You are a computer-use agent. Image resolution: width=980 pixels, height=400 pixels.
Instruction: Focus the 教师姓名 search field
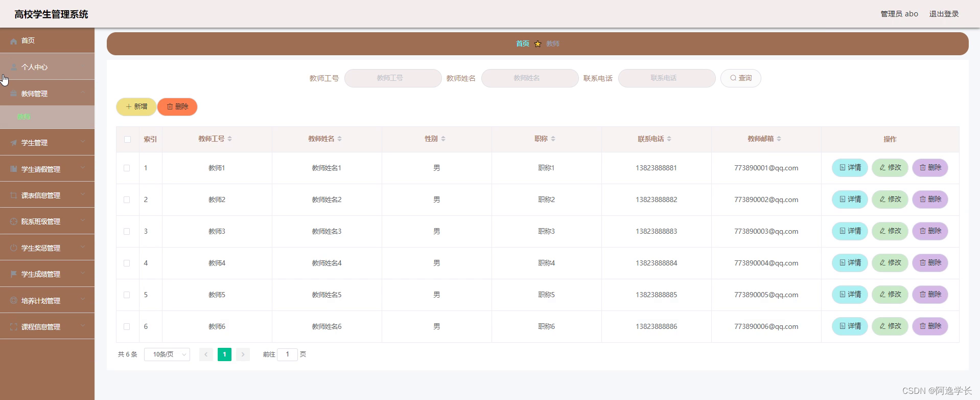[x=530, y=78]
